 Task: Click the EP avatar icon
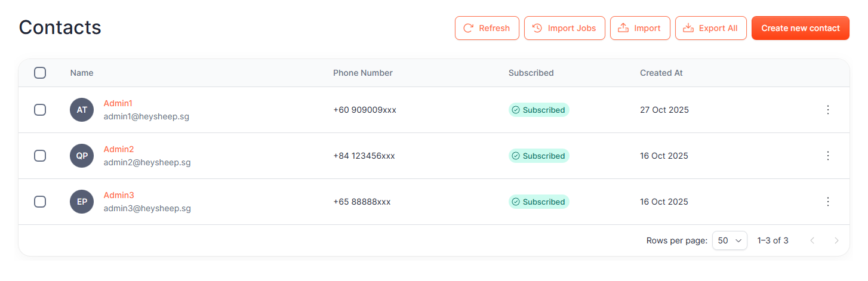pos(82,202)
